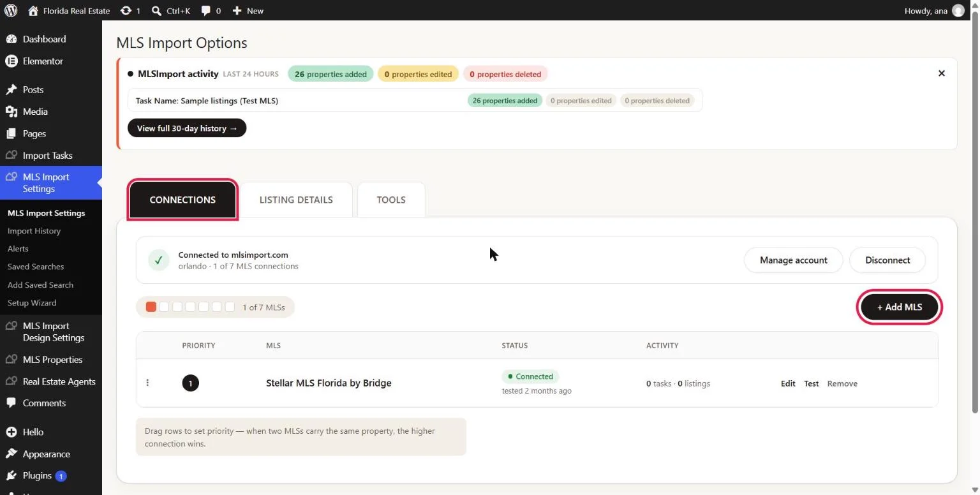
Task: Click the Media icon in sidebar
Action: [x=11, y=112]
